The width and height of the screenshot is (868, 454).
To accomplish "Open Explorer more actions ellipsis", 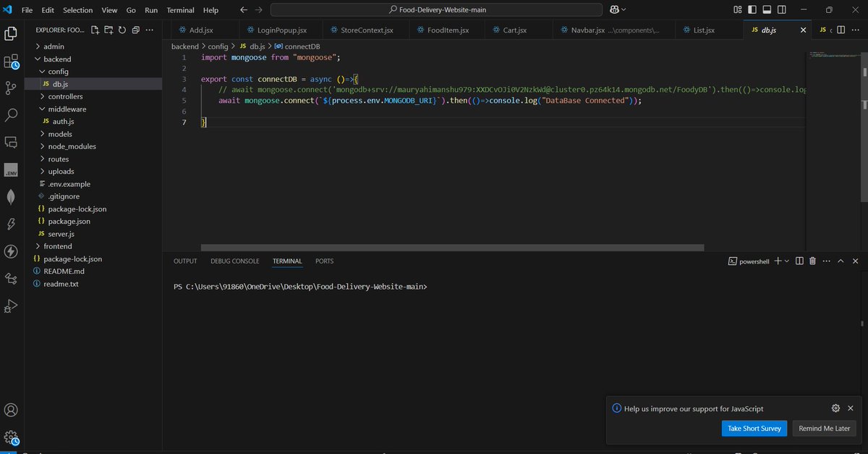I will coord(150,30).
